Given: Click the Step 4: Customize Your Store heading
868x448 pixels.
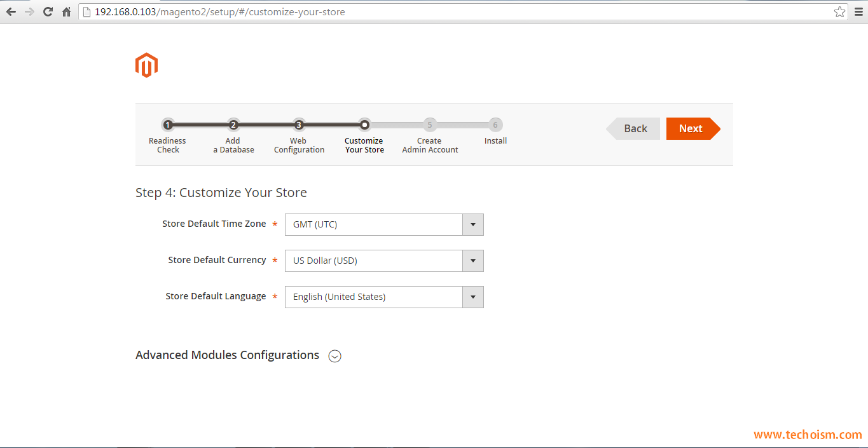Looking at the screenshot, I should click(x=221, y=193).
